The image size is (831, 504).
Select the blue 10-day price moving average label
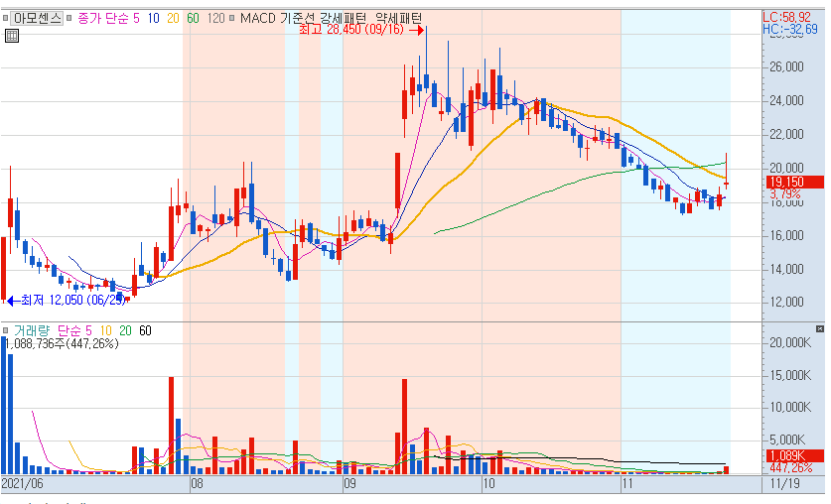point(154,19)
